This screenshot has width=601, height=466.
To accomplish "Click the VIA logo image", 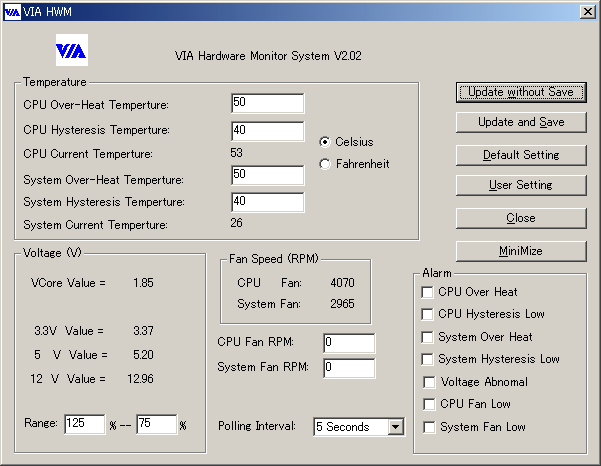I will (72, 50).
